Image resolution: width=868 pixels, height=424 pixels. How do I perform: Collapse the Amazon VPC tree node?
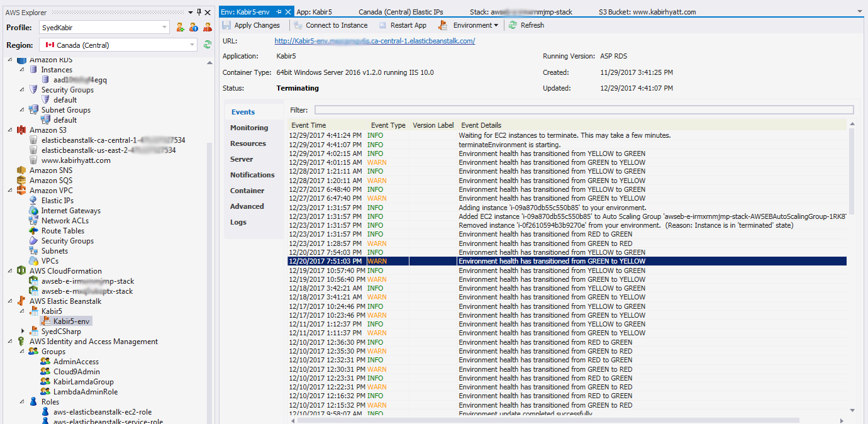tap(11, 191)
